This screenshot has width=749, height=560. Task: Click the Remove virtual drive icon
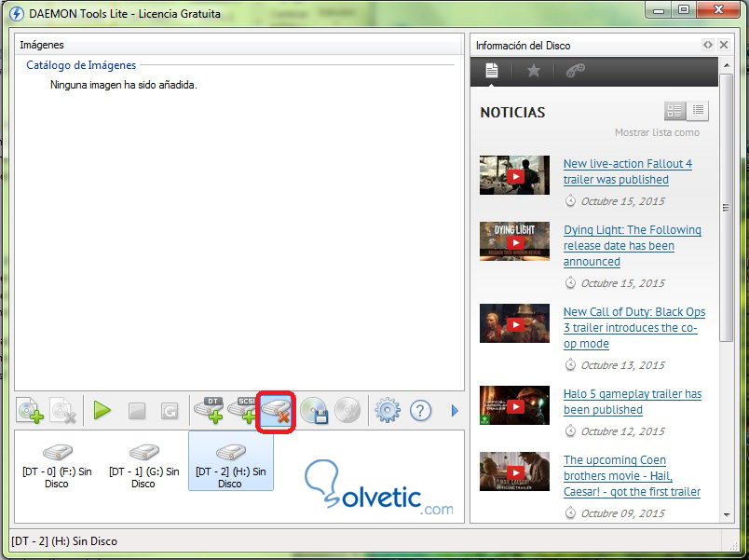click(276, 411)
